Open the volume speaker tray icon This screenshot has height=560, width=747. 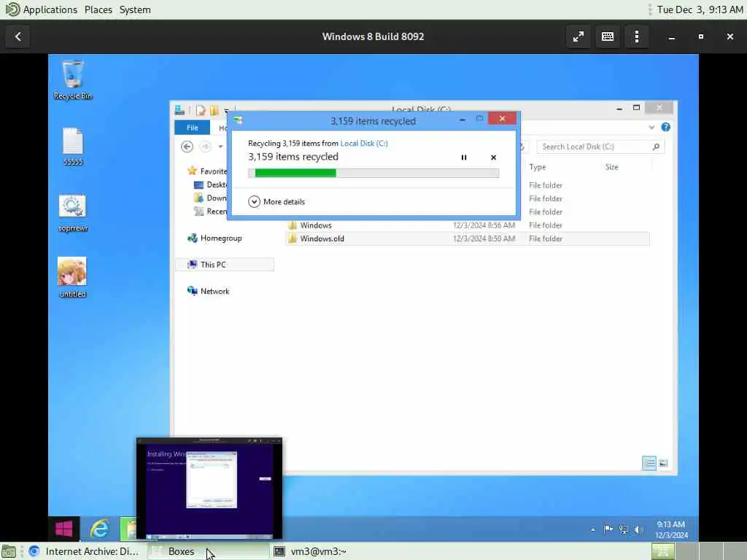(639, 529)
